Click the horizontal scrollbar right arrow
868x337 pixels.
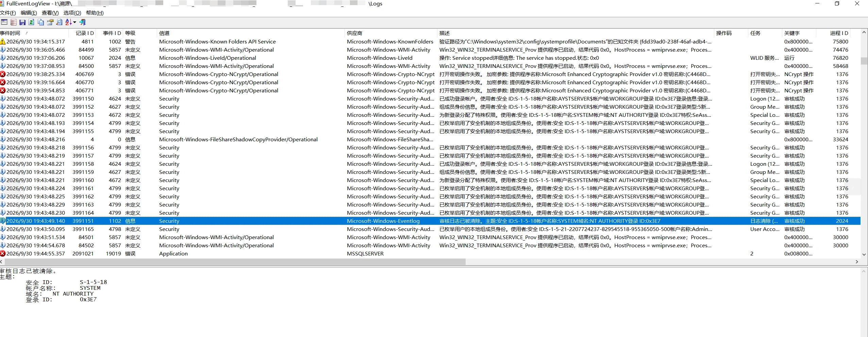pyautogui.click(x=857, y=262)
